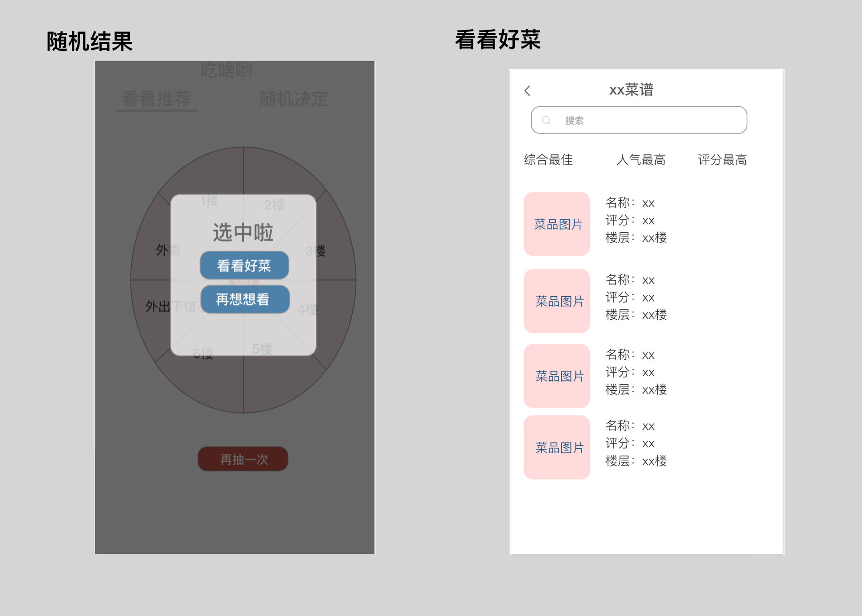Select the 综合最佳 sorting tab
This screenshot has height=616, width=862.
548,160
